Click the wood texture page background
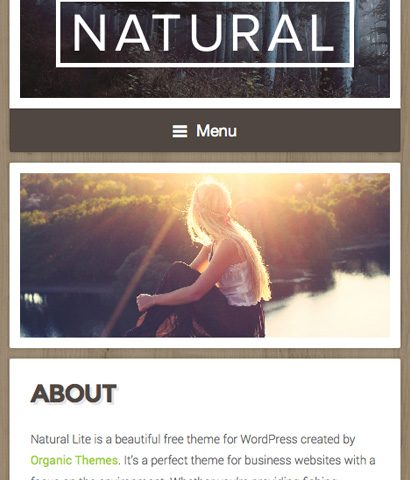 coord(205,157)
